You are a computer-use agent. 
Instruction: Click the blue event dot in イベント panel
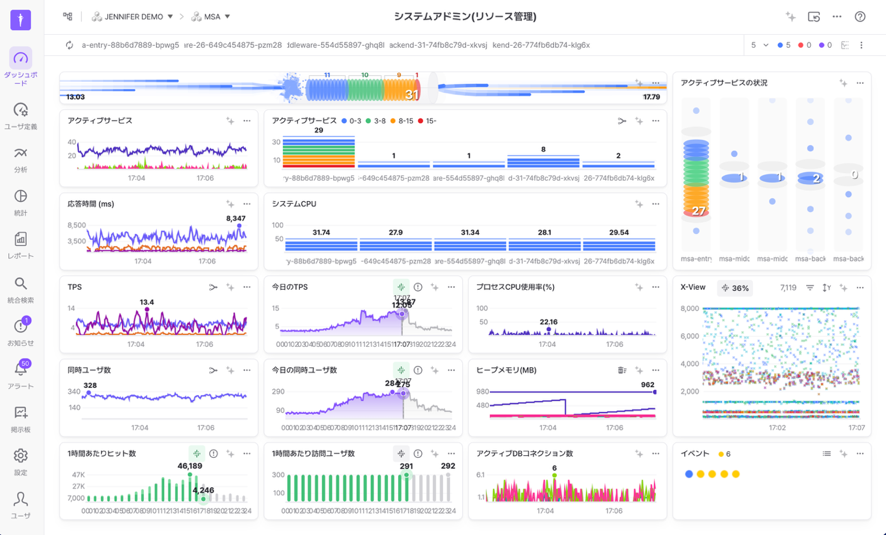(688, 474)
